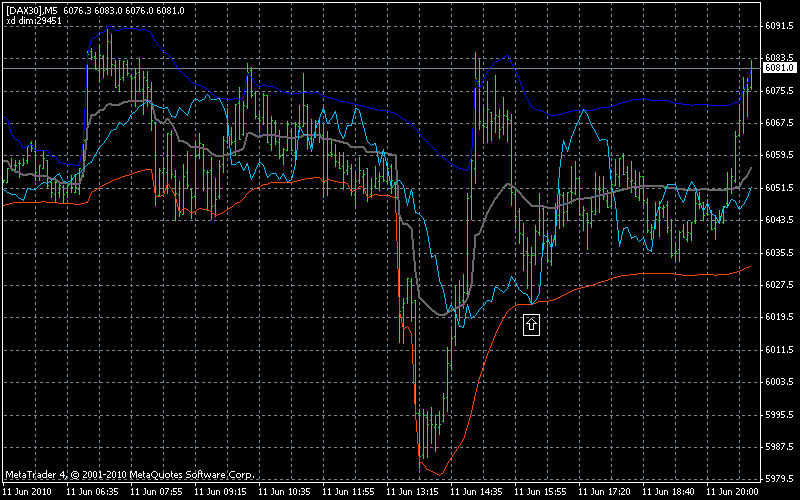800x500 pixels.
Task: Select the current price tag 6081.0
Action: coord(779,67)
